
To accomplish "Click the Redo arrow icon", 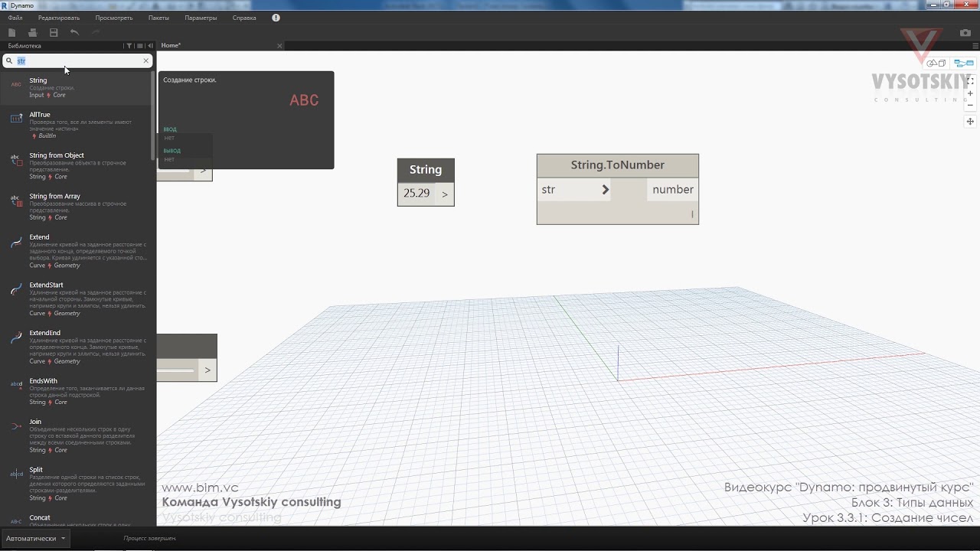I will [x=96, y=32].
